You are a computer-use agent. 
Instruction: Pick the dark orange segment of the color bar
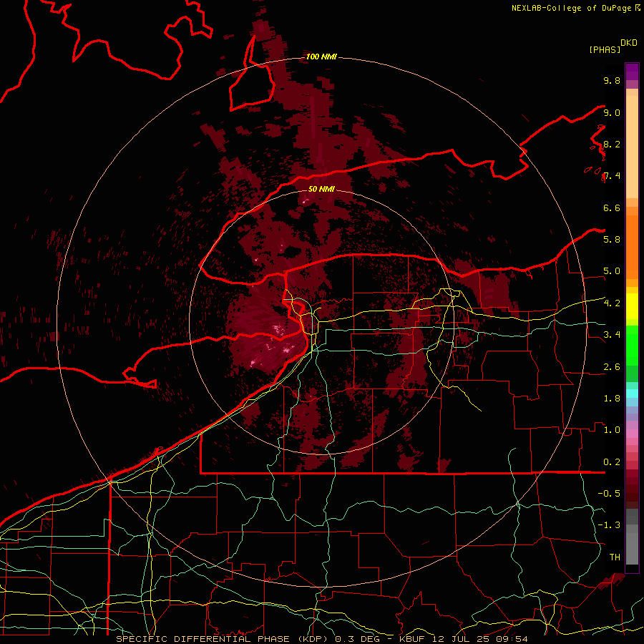click(632, 247)
